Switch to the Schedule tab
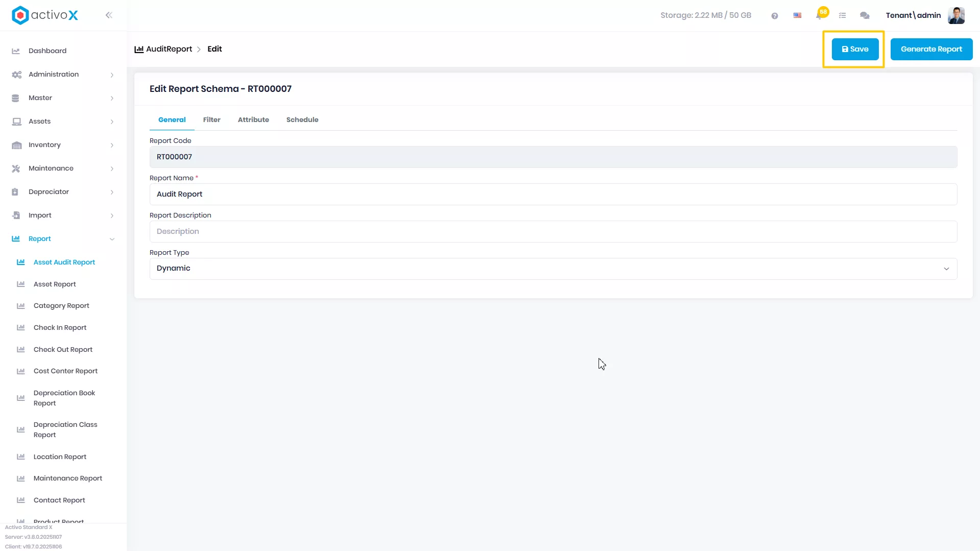The image size is (980, 551). 302,120
